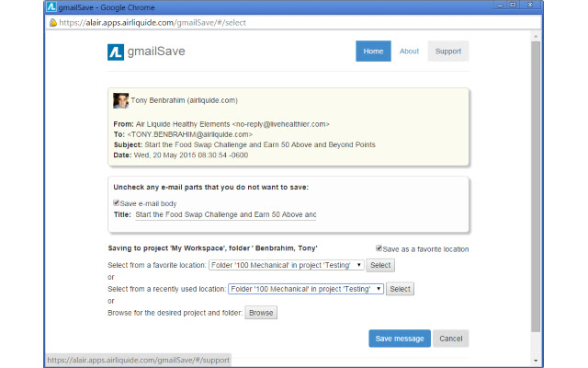Toggle 'Save as a favorite location' checkbox

point(379,248)
